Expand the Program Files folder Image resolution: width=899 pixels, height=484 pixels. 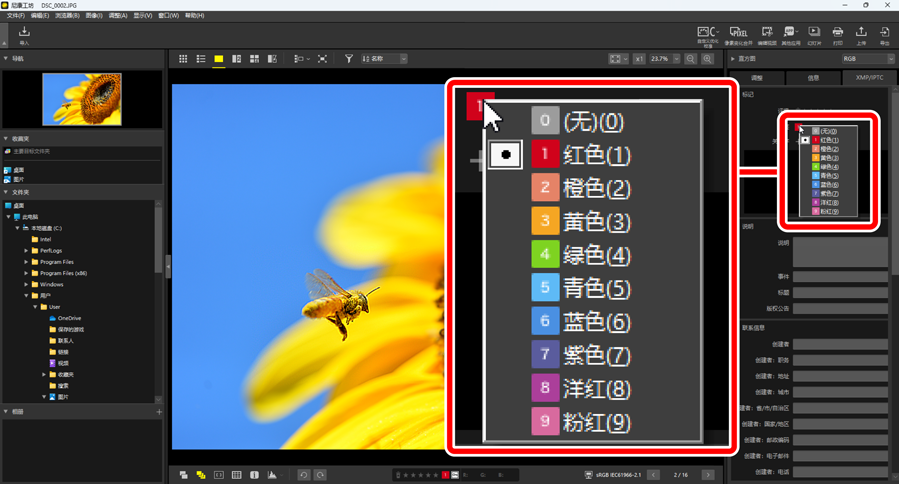27,262
